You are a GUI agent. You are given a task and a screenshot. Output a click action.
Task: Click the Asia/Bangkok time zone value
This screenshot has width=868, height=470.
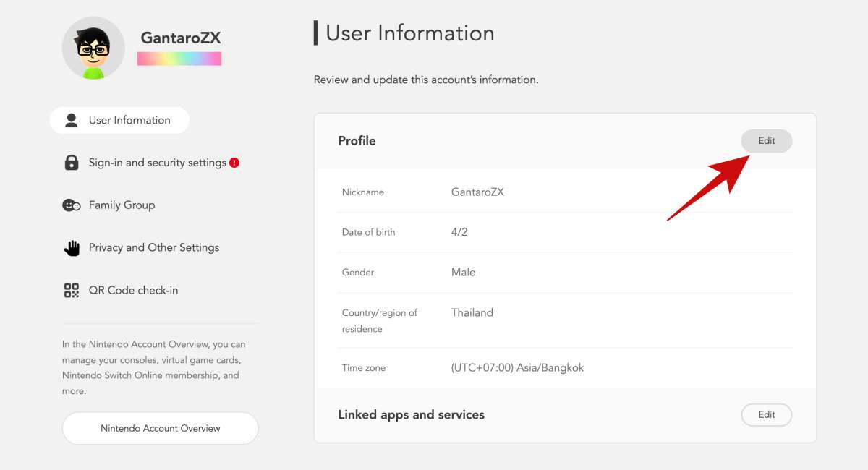coord(516,368)
